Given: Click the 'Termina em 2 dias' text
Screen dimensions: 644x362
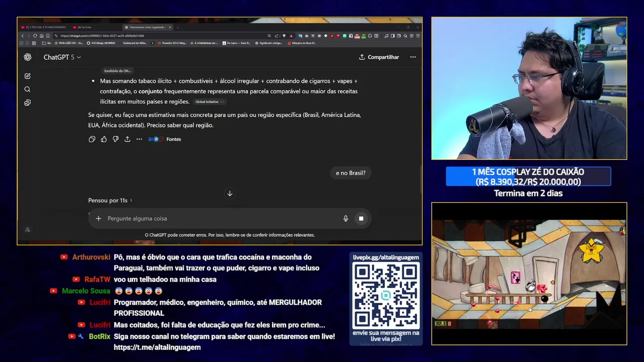Looking at the screenshot, I should 528,194.
